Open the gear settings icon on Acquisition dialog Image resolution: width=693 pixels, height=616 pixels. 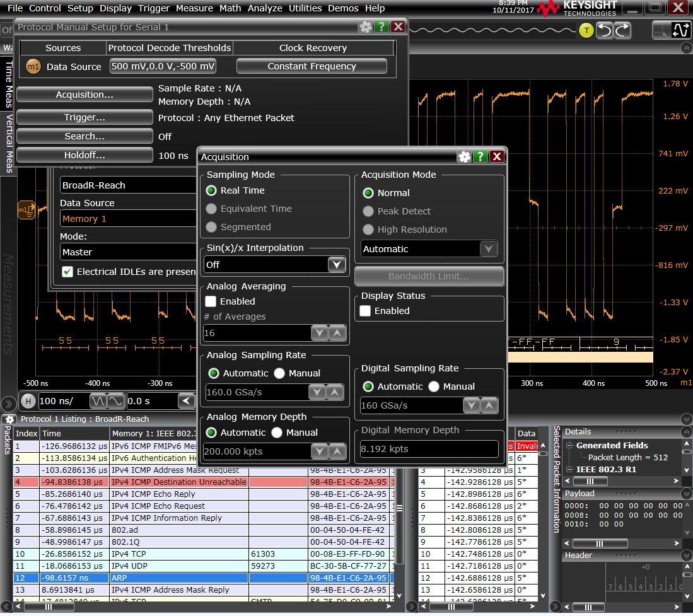(x=463, y=156)
